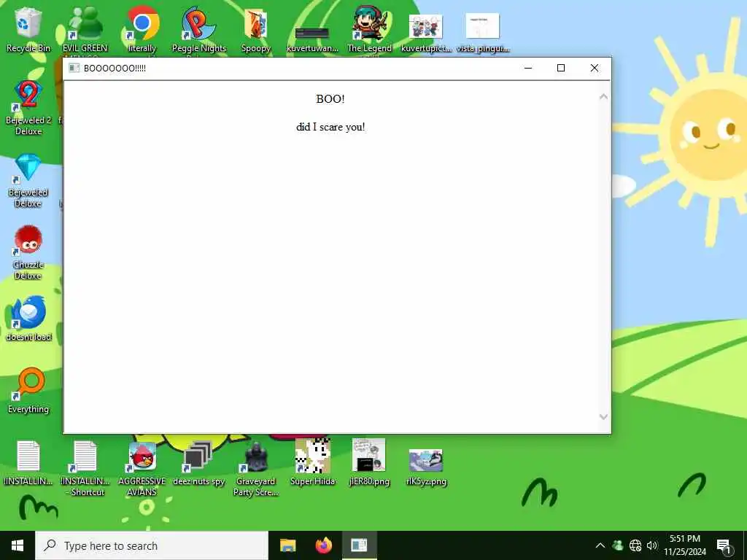Image resolution: width=747 pixels, height=560 pixels.
Task: Open the green messenger tray icon
Action: pyautogui.click(x=618, y=545)
